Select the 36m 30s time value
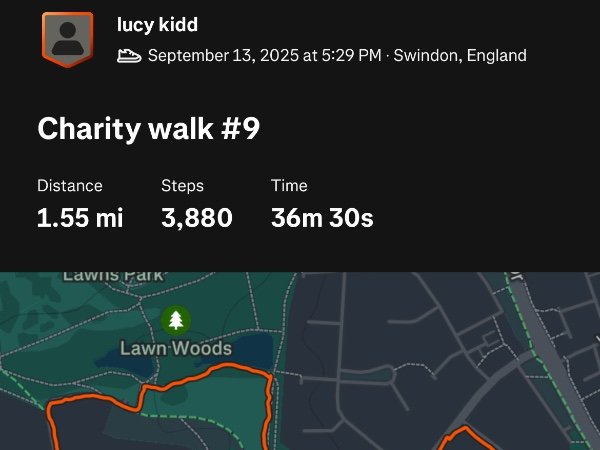Viewport: 600px width, 450px height. tap(322, 218)
